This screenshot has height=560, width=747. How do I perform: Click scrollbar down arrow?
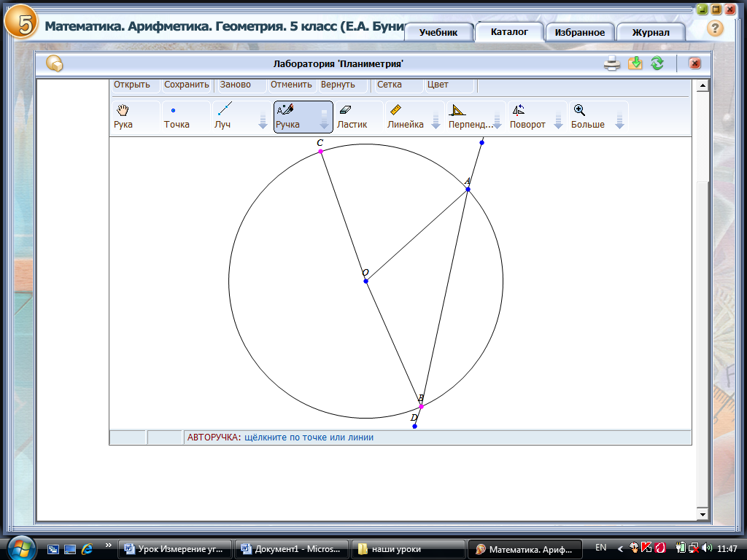pyautogui.click(x=703, y=514)
